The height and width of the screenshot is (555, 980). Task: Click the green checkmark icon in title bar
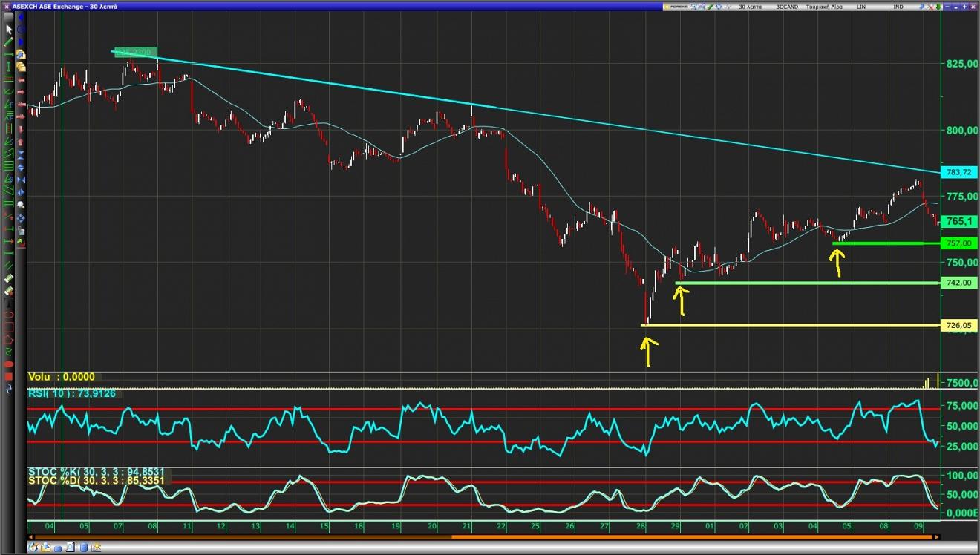[x=710, y=7]
